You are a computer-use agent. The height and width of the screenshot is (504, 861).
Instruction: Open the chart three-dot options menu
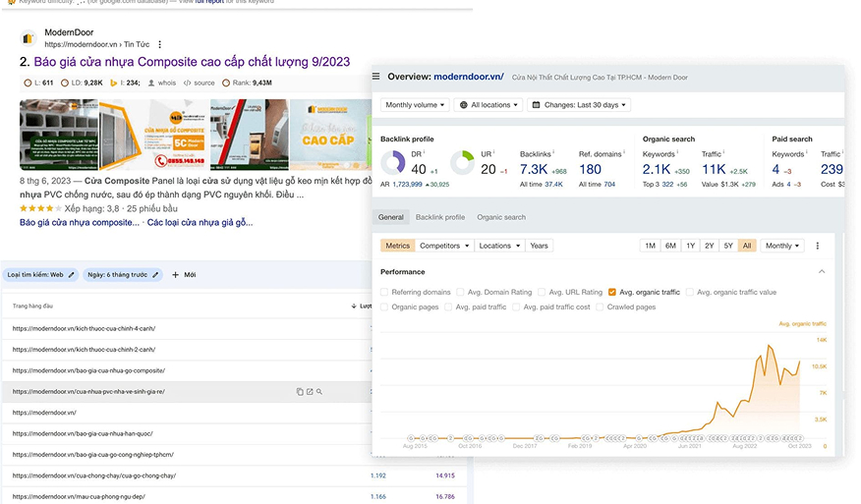pyautogui.click(x=818, y=246)
